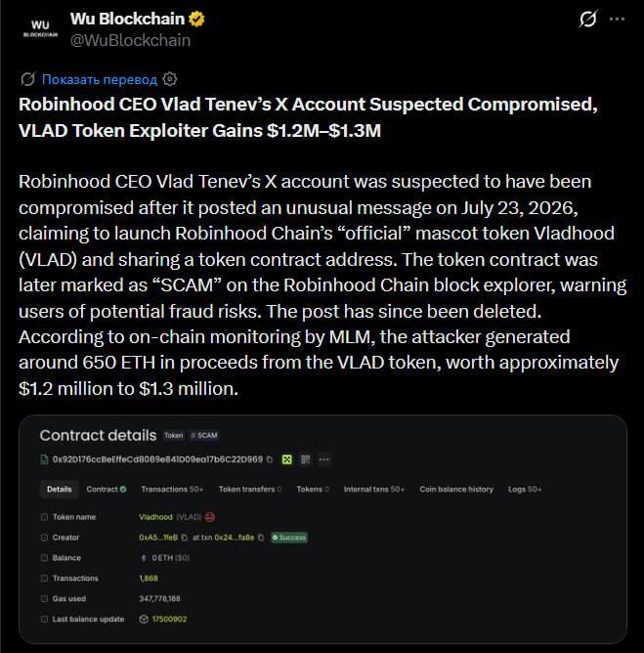Show the contract QR code icon
This screenshot has height=653, width=644.
(305, 459)
